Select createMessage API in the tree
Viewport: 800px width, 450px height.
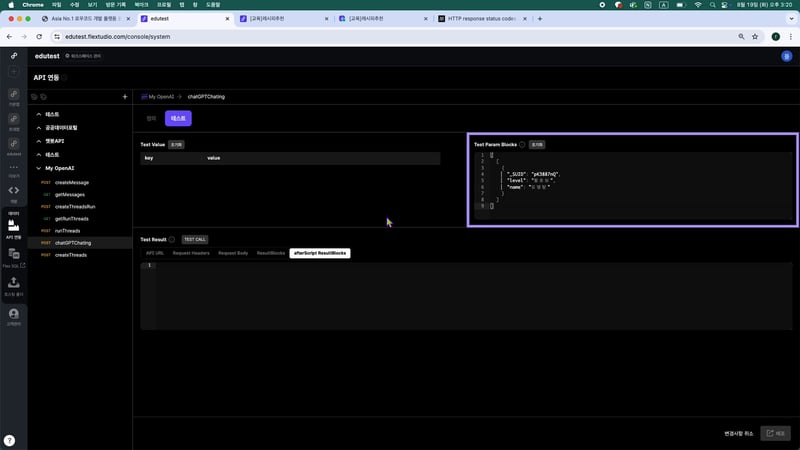pos(72,182)
